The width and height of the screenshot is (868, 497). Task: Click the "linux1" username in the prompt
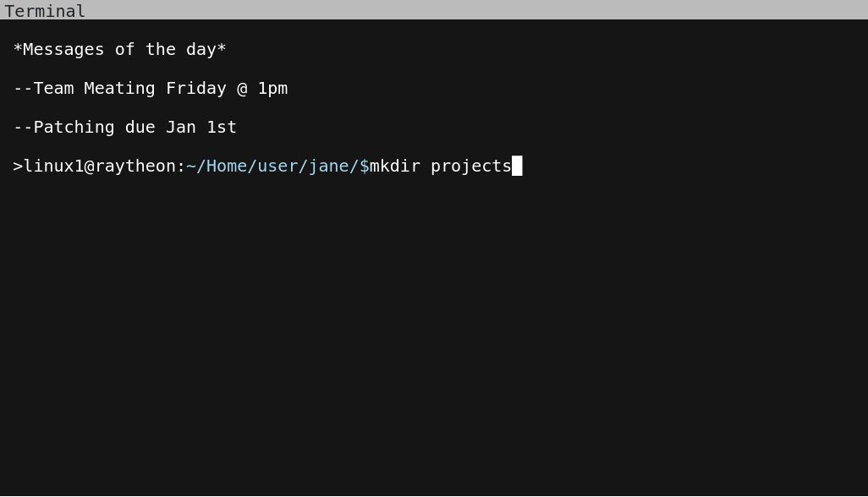click(x=53, y=166)
